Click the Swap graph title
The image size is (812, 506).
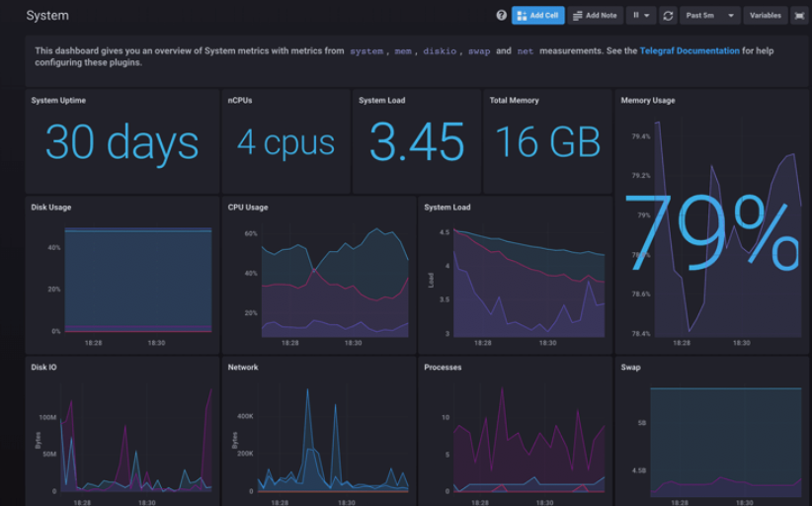click(630, 368)
